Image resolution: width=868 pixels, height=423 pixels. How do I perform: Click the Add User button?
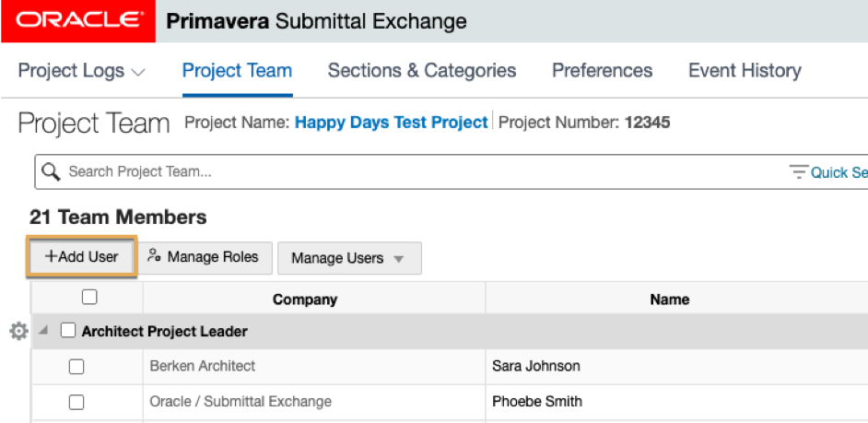point(82,257)
